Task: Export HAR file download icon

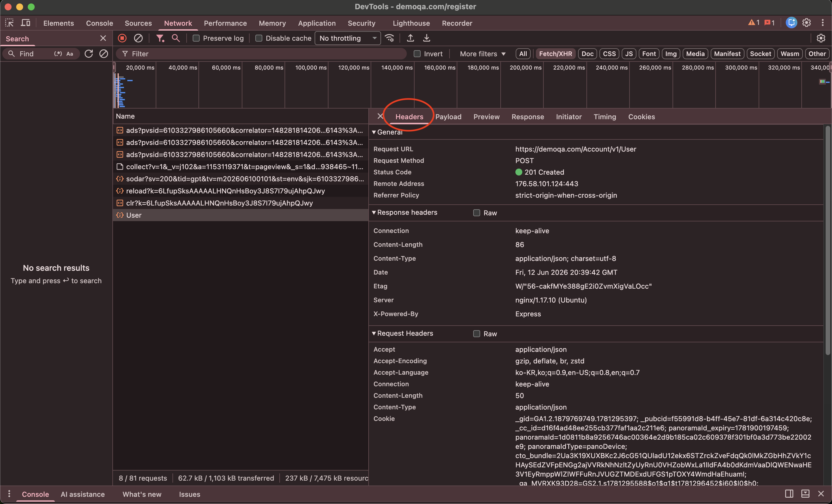Action: pyautogui.click(x=426, y=38)
